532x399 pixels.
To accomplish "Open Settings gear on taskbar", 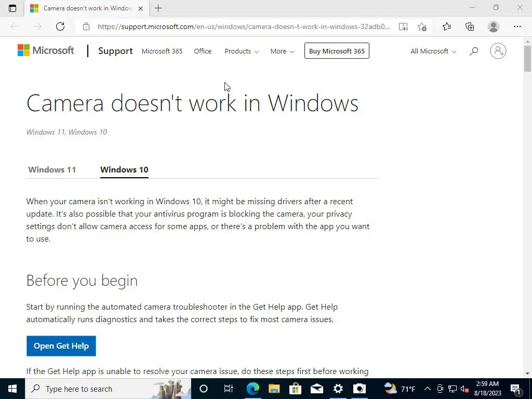I will tap(338, 389).
